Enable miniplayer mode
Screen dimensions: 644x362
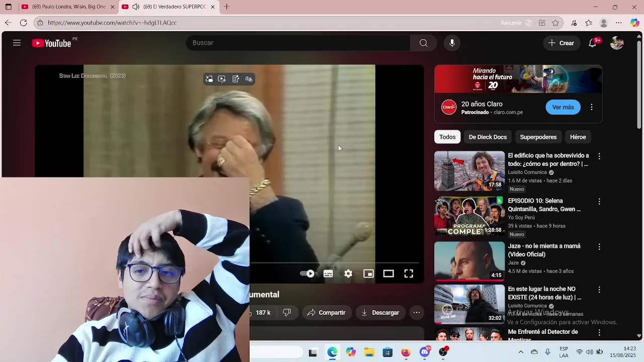tap(368, 274)
